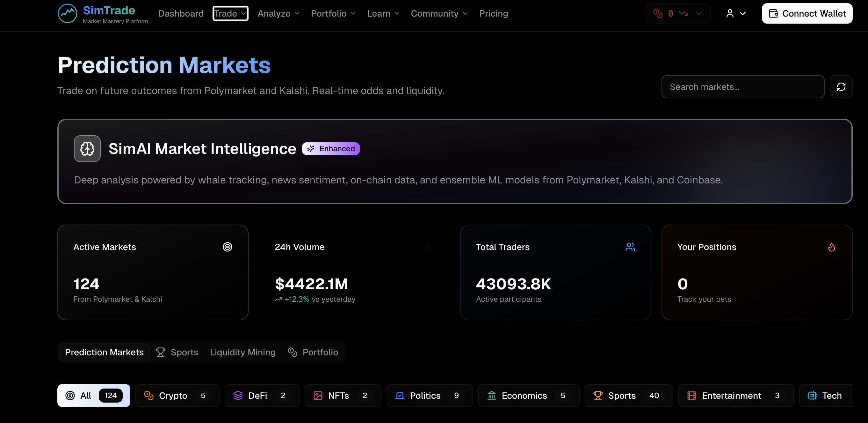The height and width of the screenshot is (423, 868).
Task: Click the flame icon in Your Positions card
Action: (832, 247)
